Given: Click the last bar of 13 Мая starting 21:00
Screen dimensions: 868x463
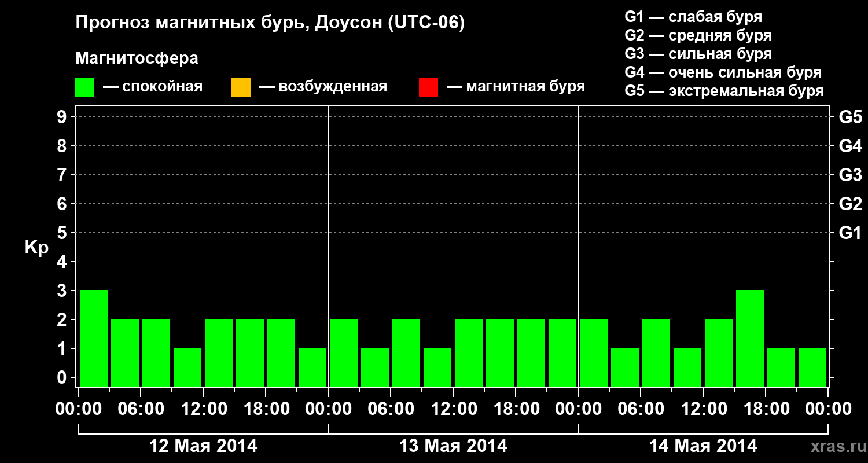Looking at the screenshot, I should (562, 352).
